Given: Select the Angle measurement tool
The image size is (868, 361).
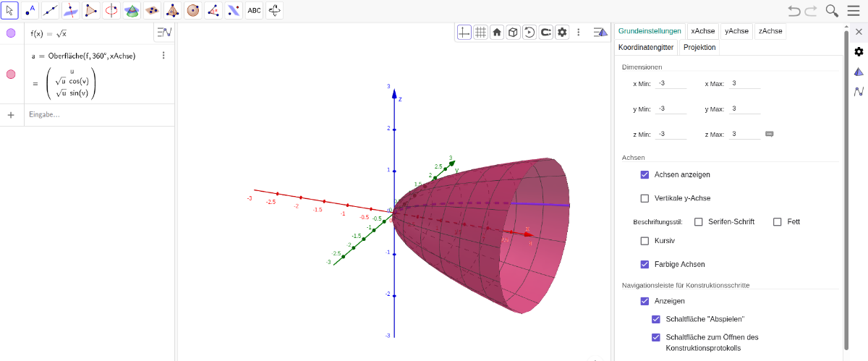Looking at the screenshot, I should point(213,10).
